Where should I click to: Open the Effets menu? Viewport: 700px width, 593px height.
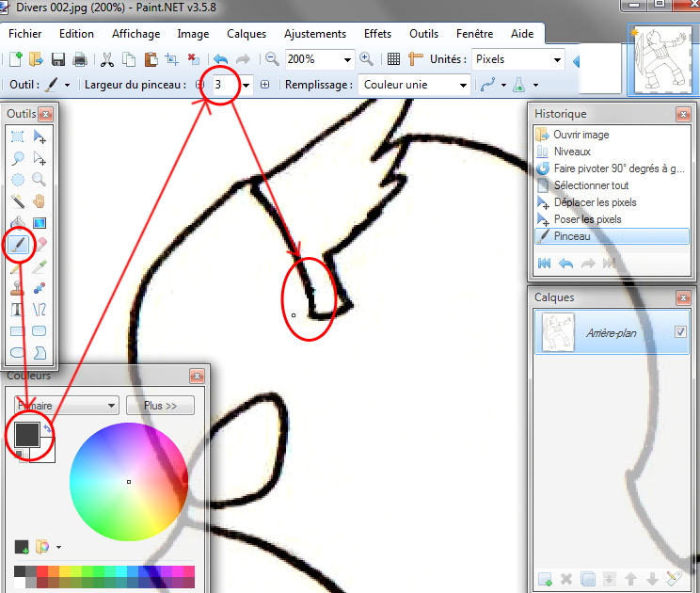click(377, 34)
